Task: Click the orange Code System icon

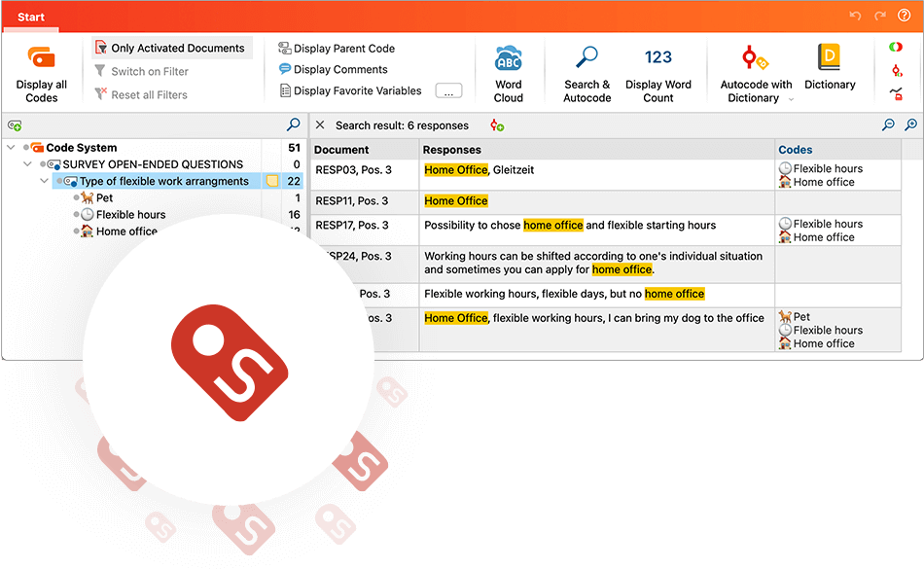Action: tap(37, 147)
